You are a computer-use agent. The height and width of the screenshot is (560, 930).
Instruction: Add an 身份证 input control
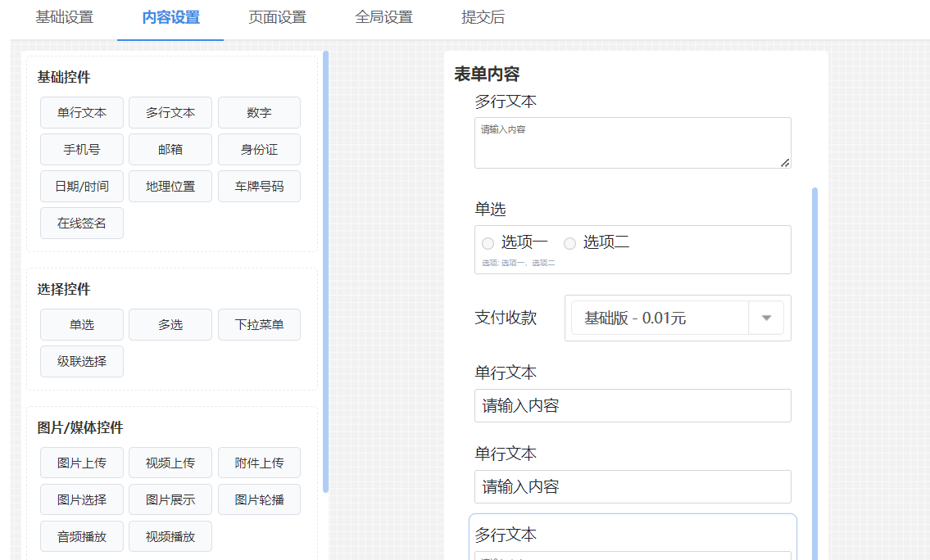259,149
